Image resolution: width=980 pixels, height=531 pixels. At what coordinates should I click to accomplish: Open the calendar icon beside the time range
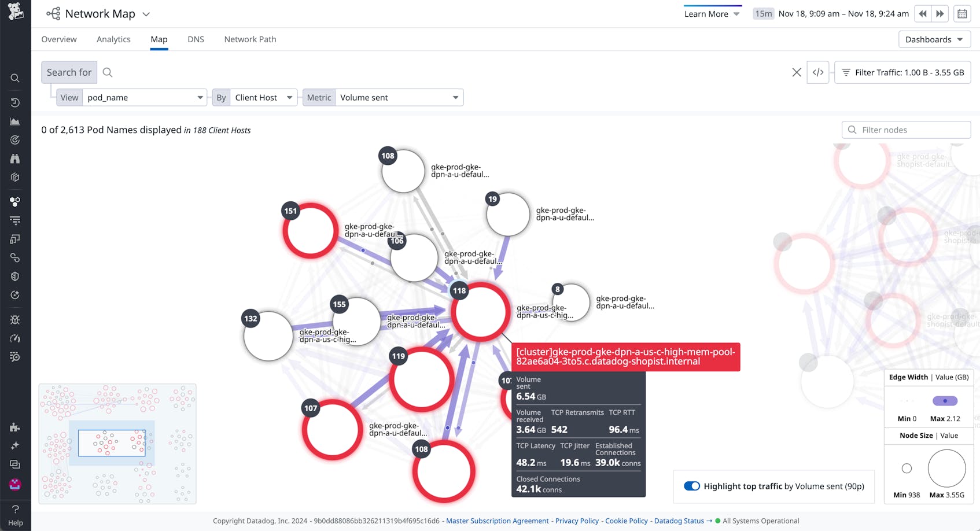[x=962, y=13]
